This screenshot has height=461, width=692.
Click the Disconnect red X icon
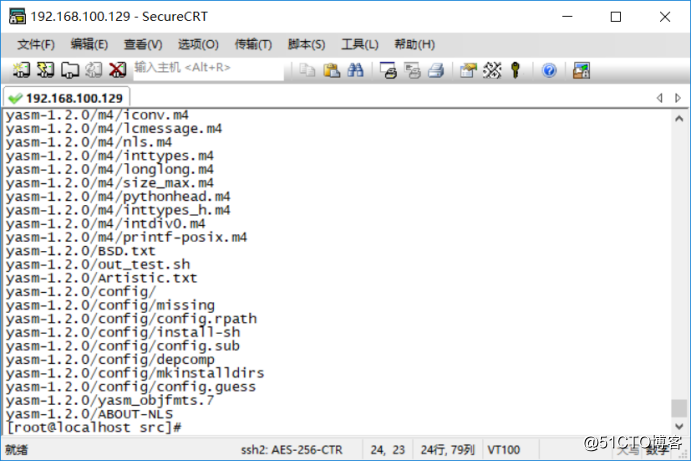coord(117,70)
